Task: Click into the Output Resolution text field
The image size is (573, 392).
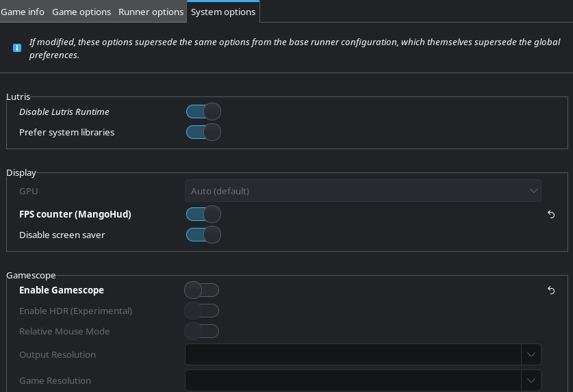Action: [x=353, y=354]
